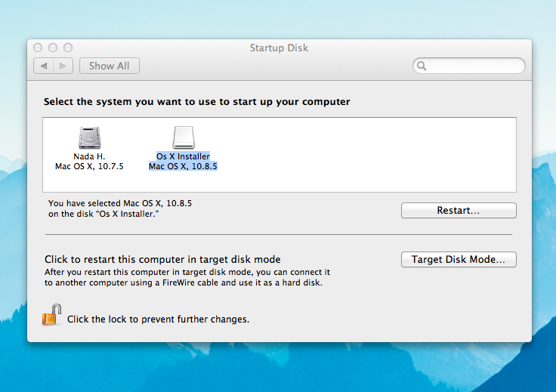
Task: Go back with the left arrow
Action: click(x=44, y=66)
